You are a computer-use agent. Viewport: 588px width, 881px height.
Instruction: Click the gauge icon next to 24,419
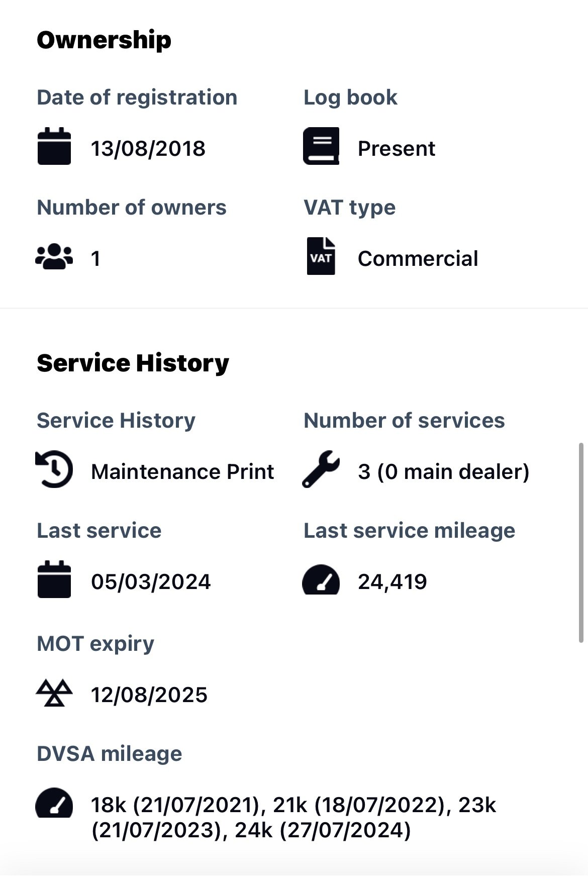tap(321, 580)
